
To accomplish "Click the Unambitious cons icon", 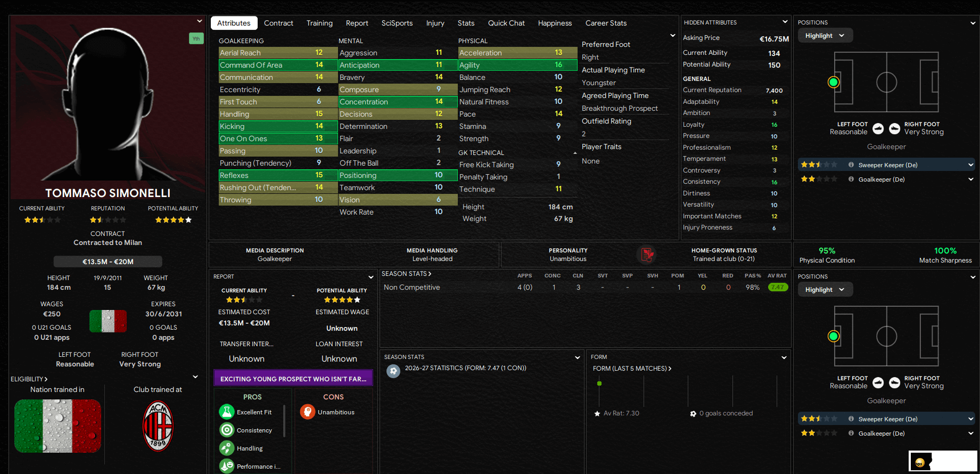I will pyautogui.click(x=308, y=412).
